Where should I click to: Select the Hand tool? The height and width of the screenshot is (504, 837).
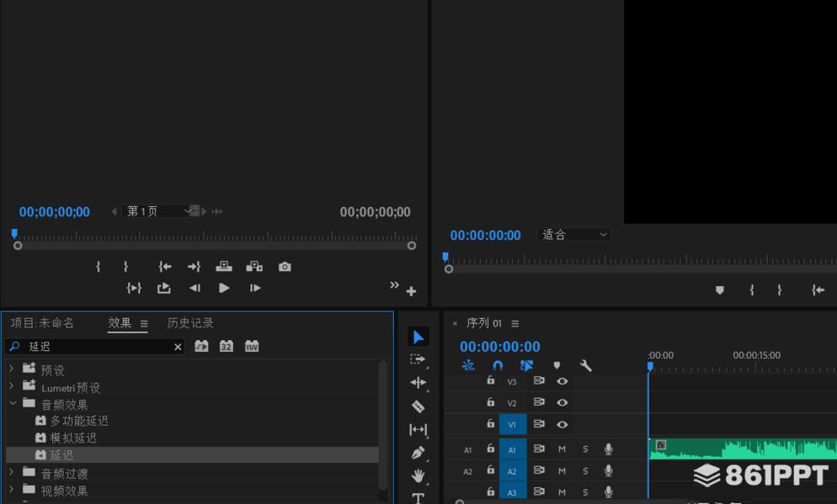418,475
